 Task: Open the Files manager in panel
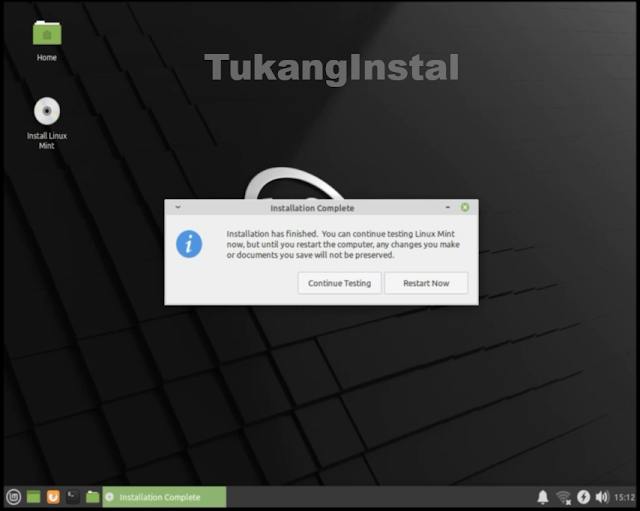coord(93,497)
